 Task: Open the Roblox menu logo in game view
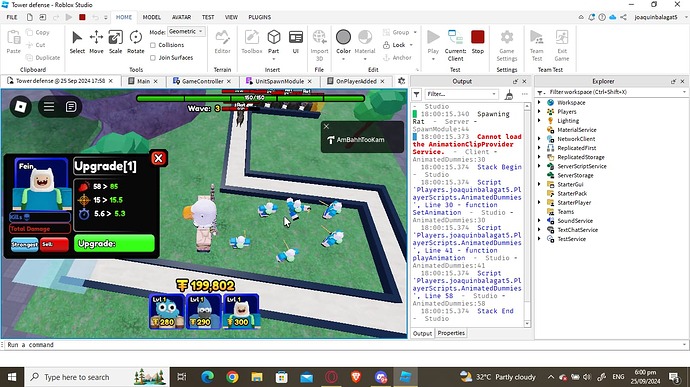pos(21,107)
